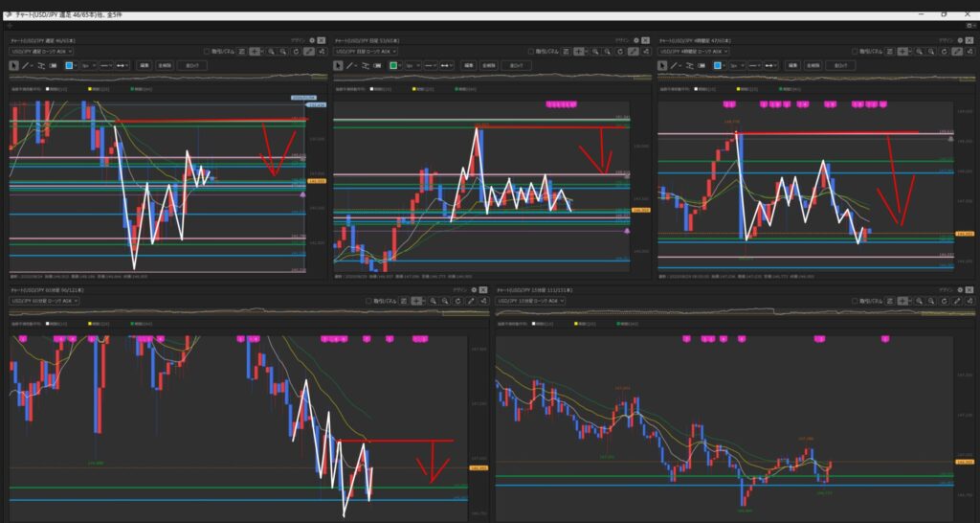980x523 pixels.
Task: Open デザイン menu in daily chart header
Action: (x=622, y=40)
